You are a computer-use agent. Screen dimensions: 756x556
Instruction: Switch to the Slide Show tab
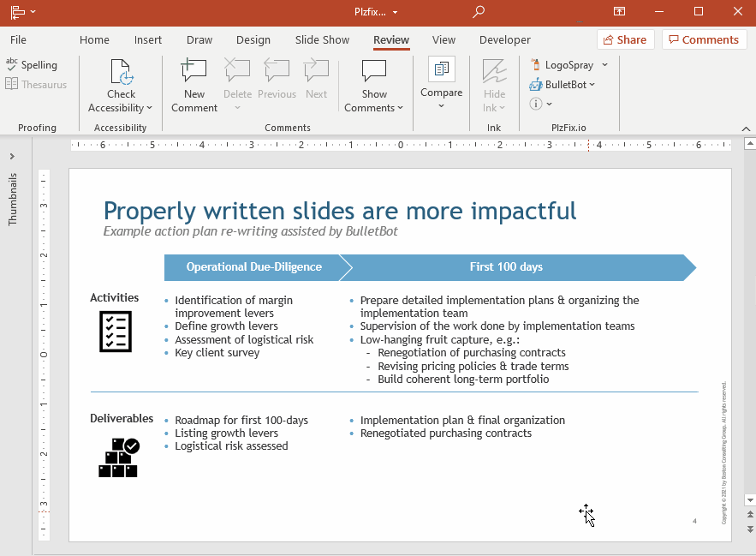322,40
